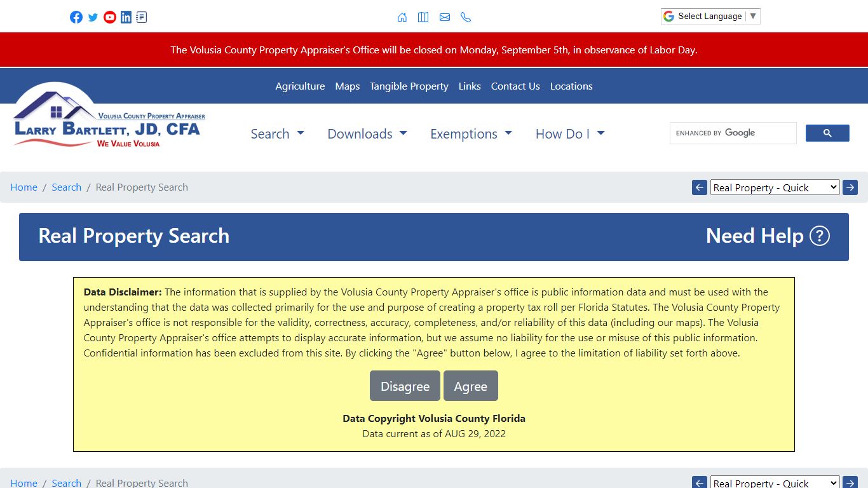868x488 pixels.
Task: Expand the Downloads menu
Action: pos(367,134)
